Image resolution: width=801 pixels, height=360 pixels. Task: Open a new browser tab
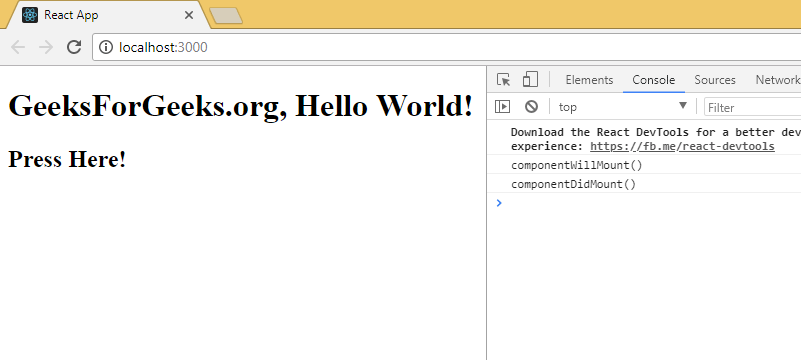click(226, 16)
